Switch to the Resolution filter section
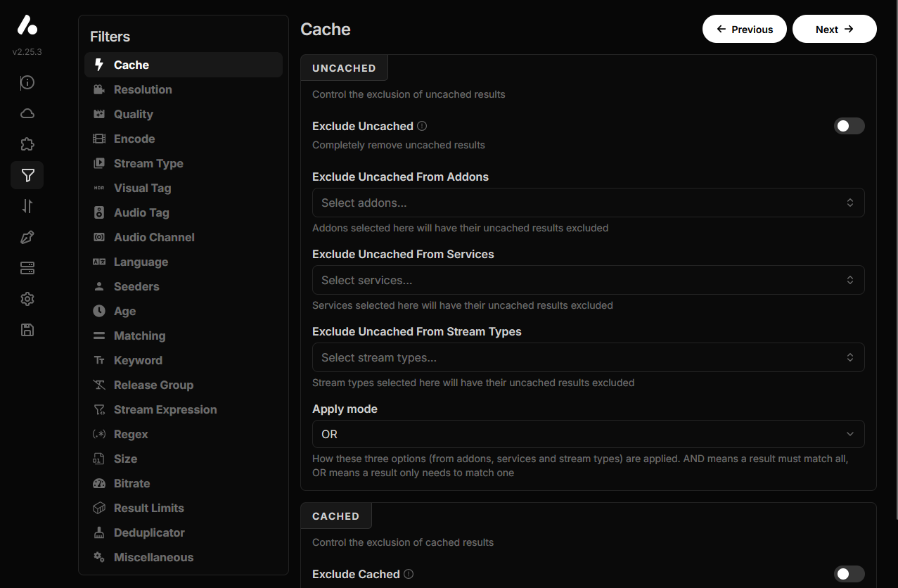 tap(143, 89)
